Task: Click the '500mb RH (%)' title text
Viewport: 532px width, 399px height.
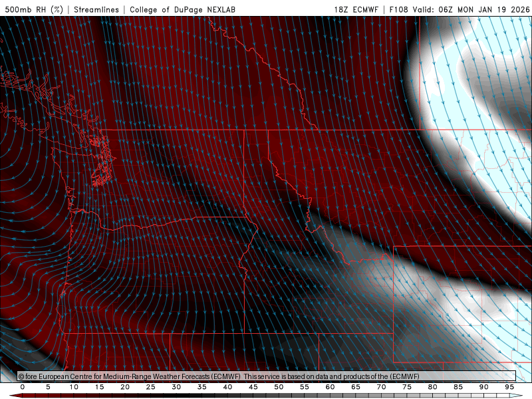Action: (x=33, y=9)
